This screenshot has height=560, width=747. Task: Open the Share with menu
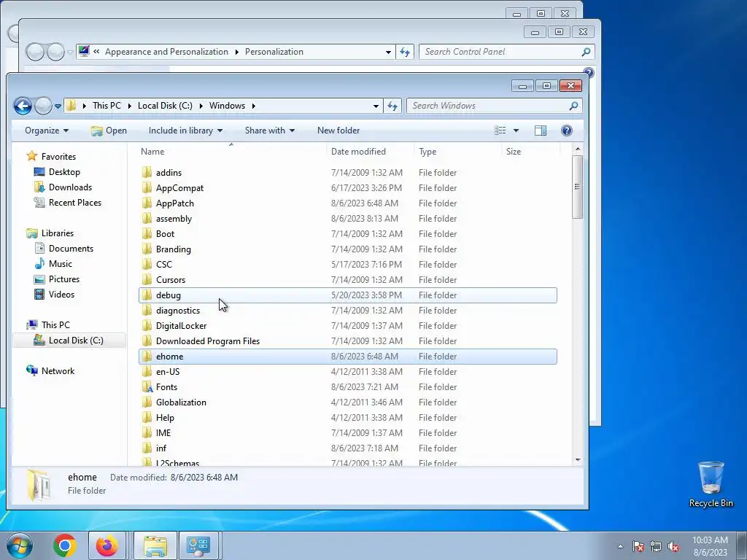pyautogui.click(x=270, y=131)
